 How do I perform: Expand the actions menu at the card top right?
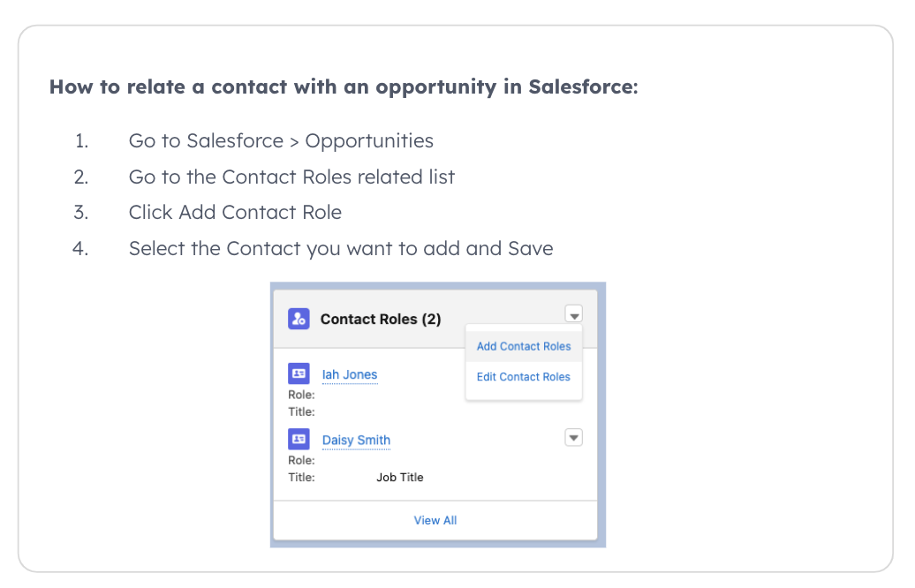coord(574,313)
